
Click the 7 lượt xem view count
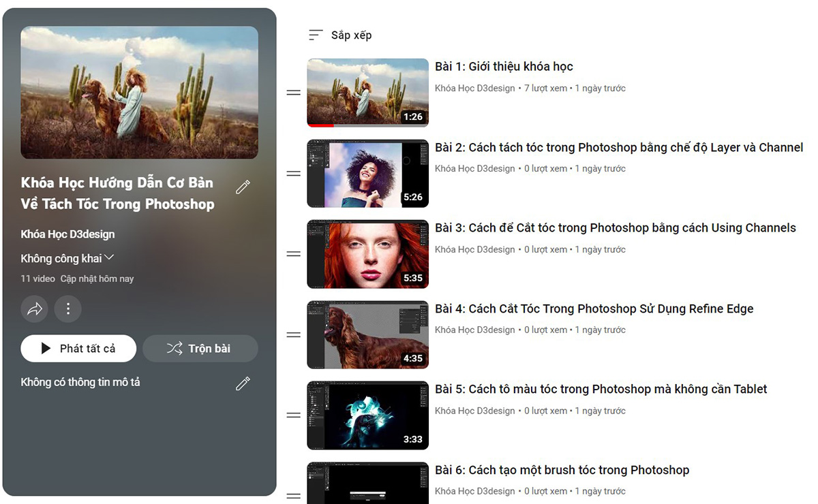tap(546, 89)
